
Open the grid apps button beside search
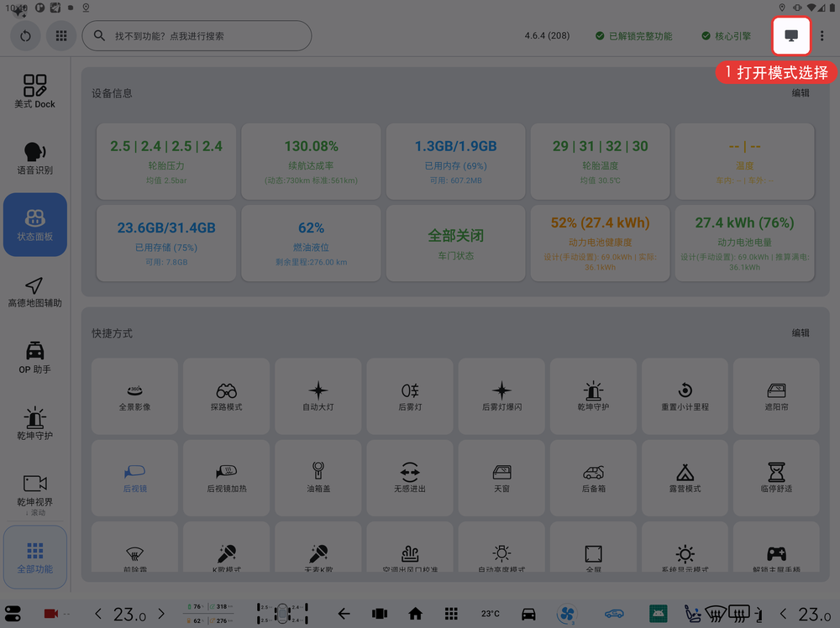pyautogui.click(x=61, y=36)
